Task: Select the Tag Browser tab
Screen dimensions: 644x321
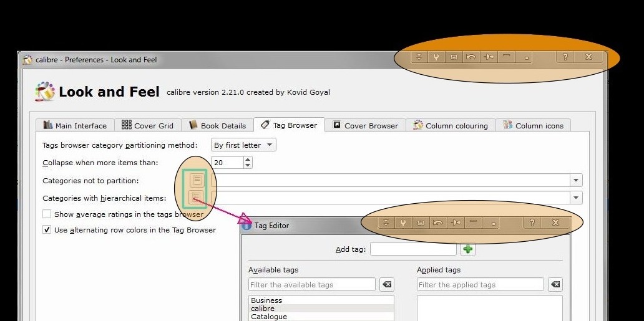Action: (289, 125)
